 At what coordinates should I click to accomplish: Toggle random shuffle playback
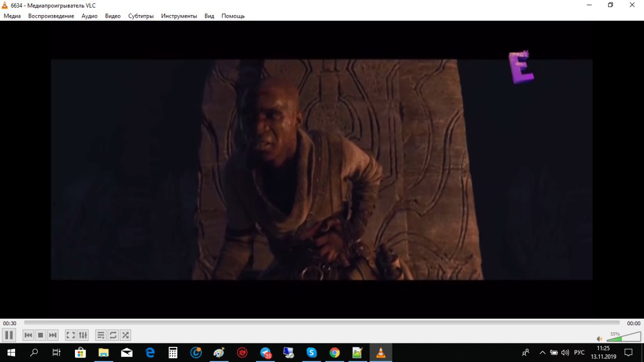(x=125, y=335)
